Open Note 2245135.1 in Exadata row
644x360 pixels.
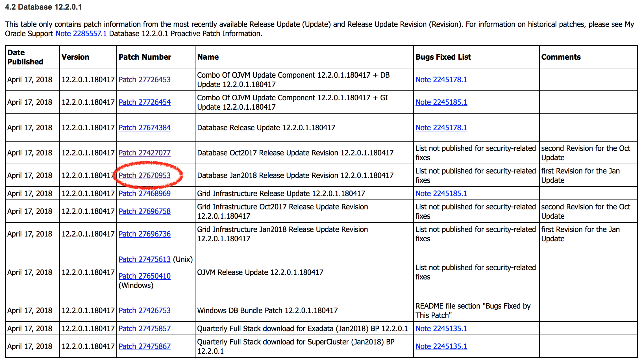tap(441, 329)
